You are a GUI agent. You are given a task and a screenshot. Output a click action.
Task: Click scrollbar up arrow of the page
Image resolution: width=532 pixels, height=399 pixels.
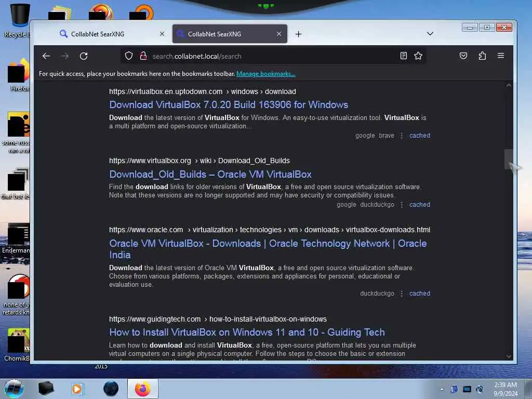[509, 86]
